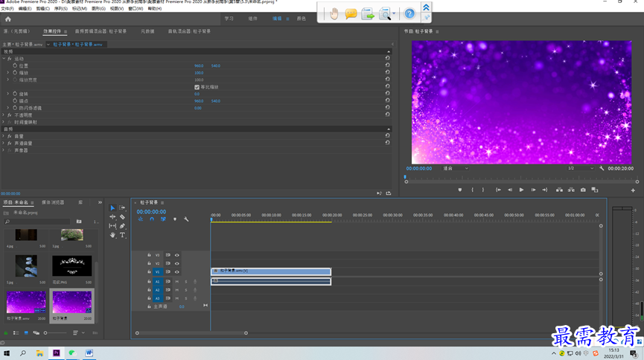
Task: Toggle snap magnet in timeline
Action: click(x=152, y=219)
